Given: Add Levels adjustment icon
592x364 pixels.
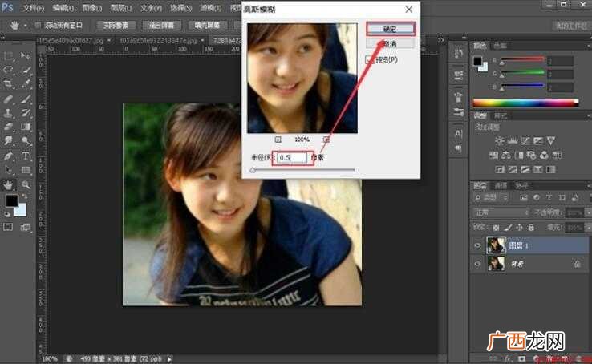Looking at the screenshot, I should click(x=513, y=141).
